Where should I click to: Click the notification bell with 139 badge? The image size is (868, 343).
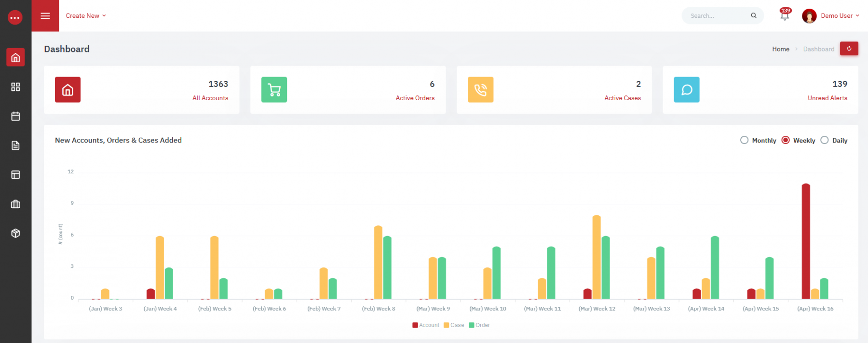tap(785, 14)
